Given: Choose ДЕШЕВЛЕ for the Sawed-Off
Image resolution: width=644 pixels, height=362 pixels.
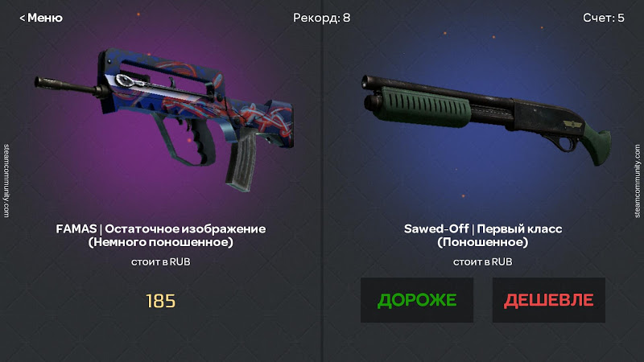Looking at the screenshot, I should 549,300.
